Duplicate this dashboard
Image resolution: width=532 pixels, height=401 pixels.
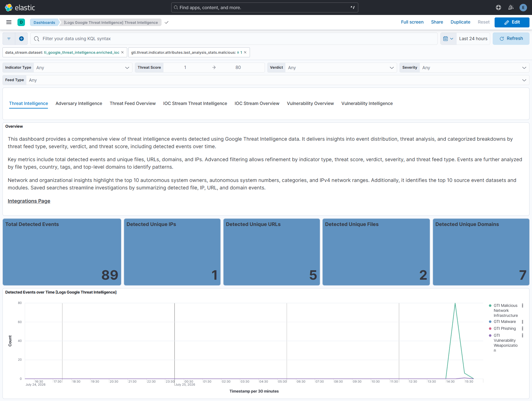460,22
